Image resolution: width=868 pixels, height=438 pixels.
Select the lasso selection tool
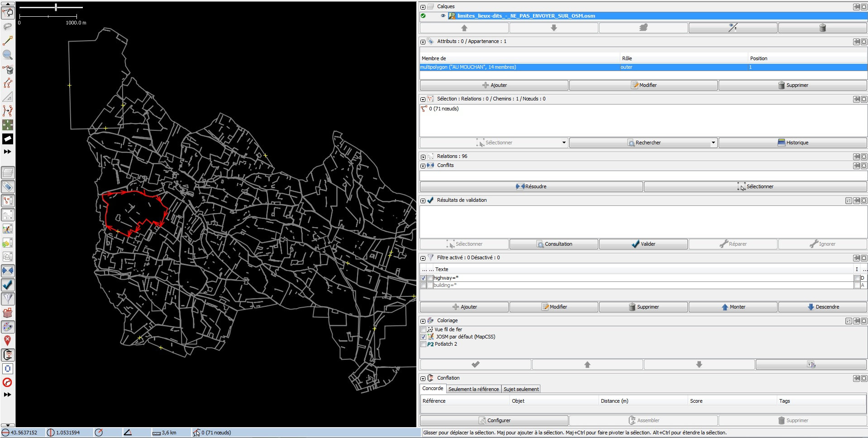click(x=8, y=27)
